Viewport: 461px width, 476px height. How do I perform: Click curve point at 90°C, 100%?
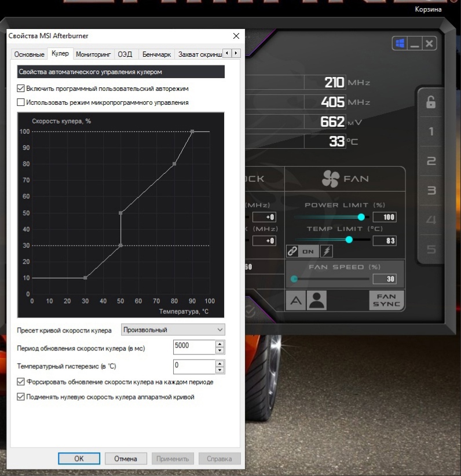pyautogui.click(x=192, y=131)
